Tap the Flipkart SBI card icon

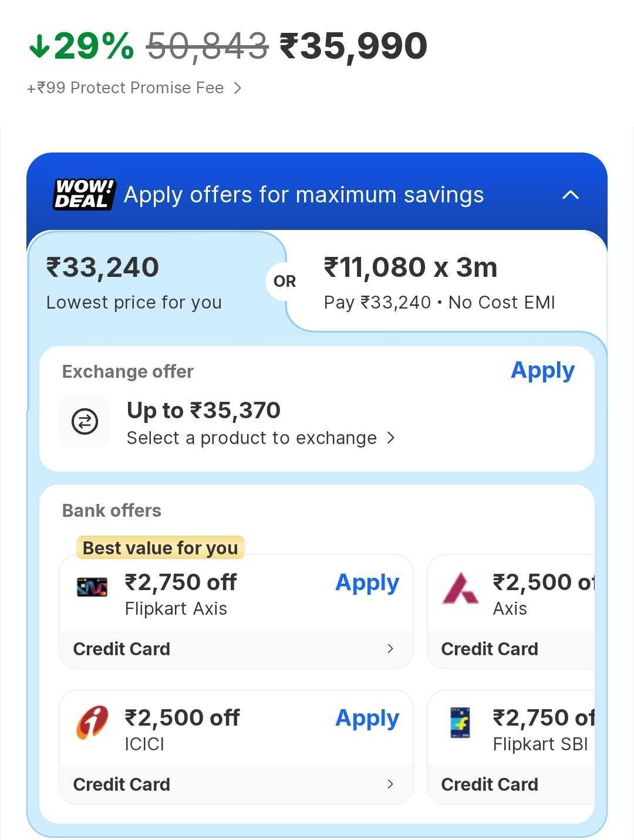[x=460, y=723]
